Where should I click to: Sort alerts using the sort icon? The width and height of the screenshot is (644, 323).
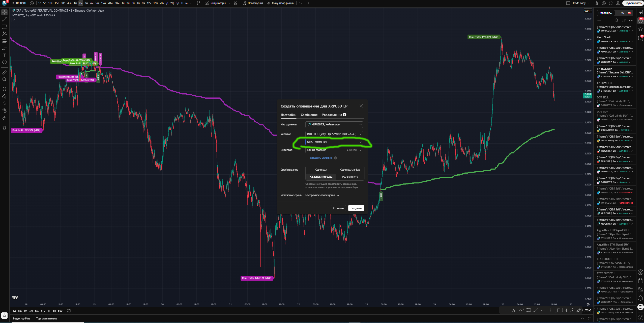[x=624, y=20]
